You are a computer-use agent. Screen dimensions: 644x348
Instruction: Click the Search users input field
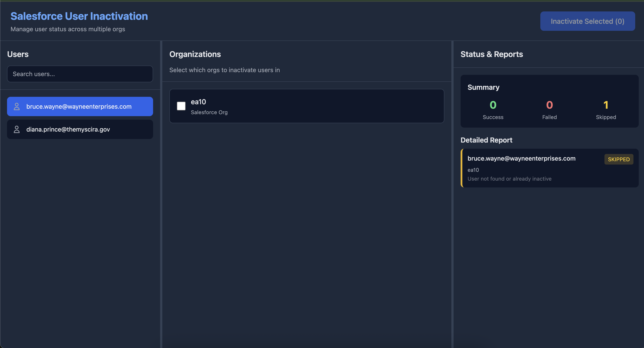point(80,74)
